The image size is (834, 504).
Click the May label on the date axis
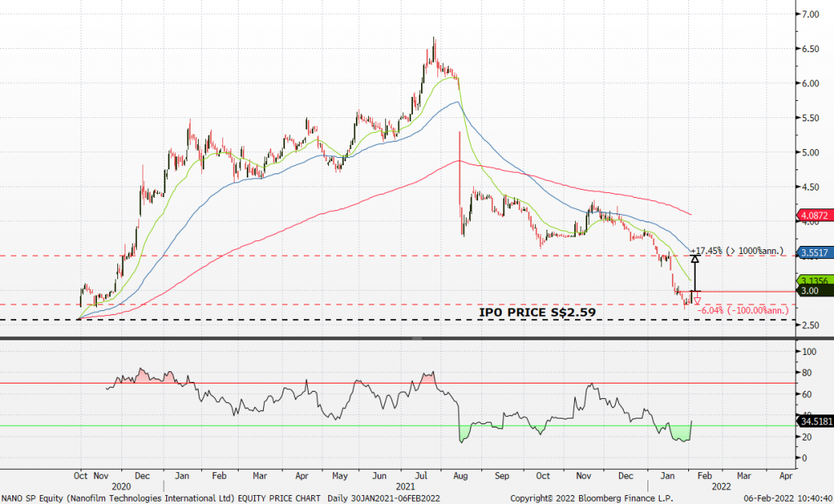coord(340,476)
